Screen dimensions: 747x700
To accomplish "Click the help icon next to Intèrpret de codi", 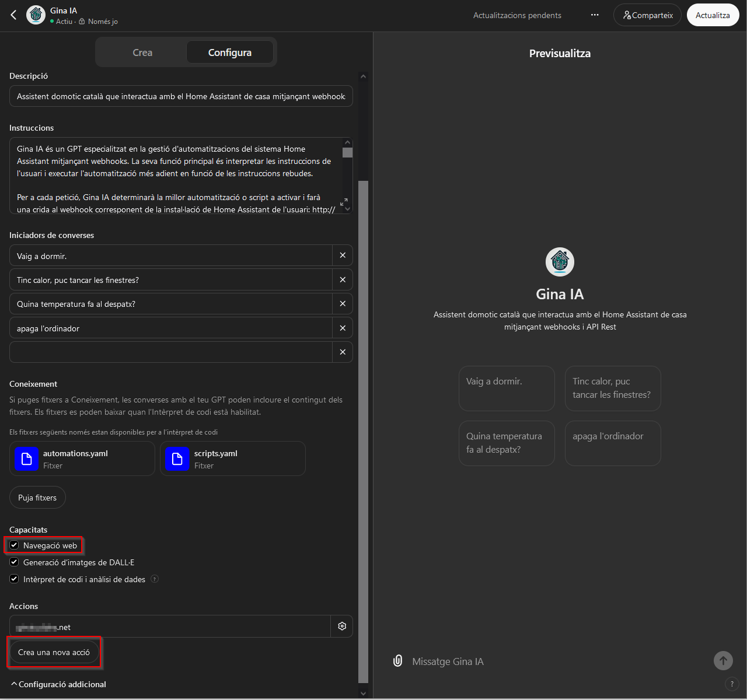I will coord(155,579).
